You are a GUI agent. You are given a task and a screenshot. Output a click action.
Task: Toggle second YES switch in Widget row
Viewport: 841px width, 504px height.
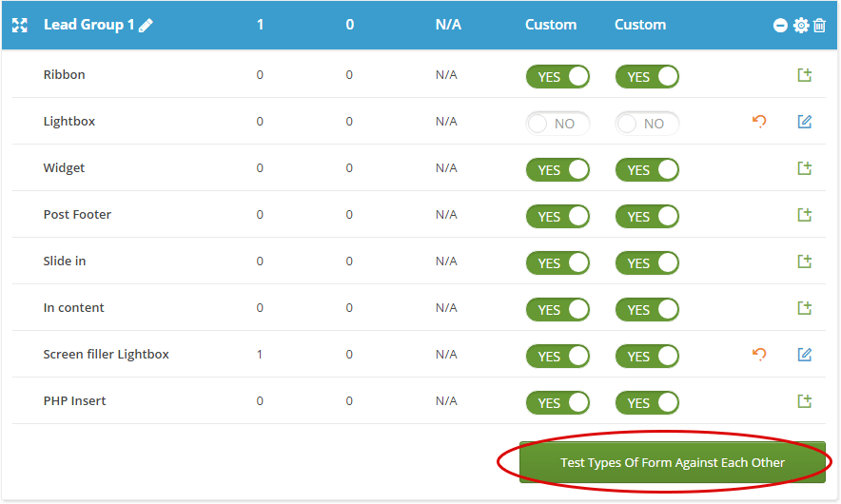[x=647, y=170]
